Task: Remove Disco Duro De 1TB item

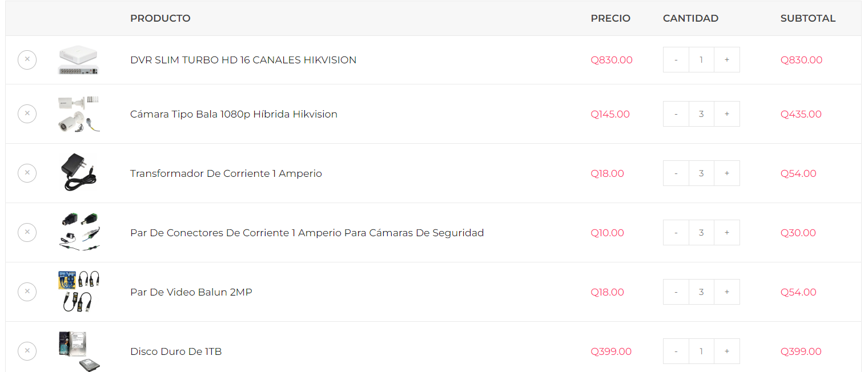Action: (x=27, y=351)
